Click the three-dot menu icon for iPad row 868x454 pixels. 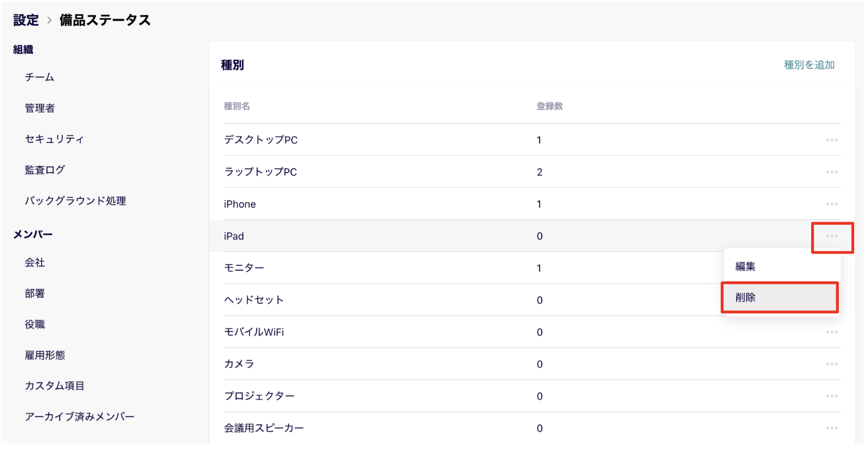(x=831, y=236)
